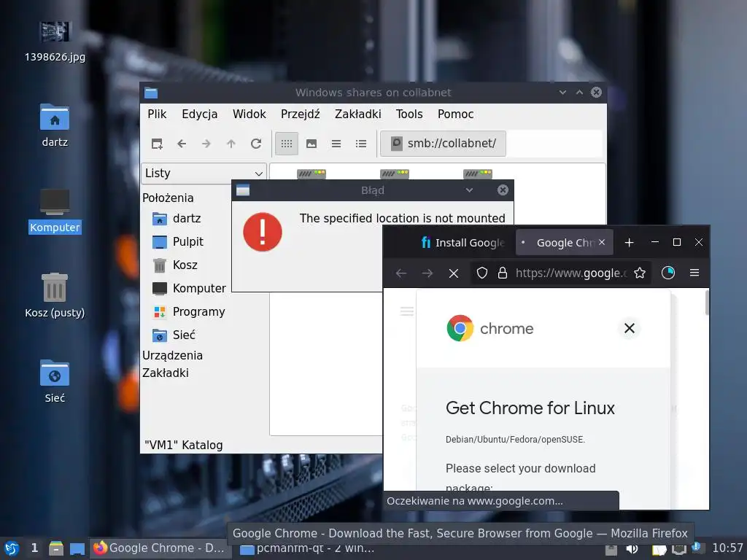Click the site security lock icon
This screenshot has height=560, width=747.
click(502, 273)
